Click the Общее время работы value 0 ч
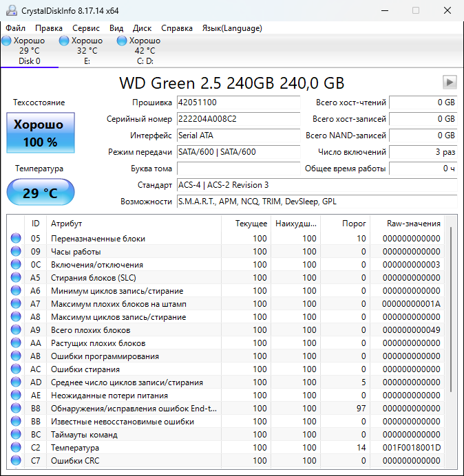The image size is (464, 476). click(x=423, y=168)
